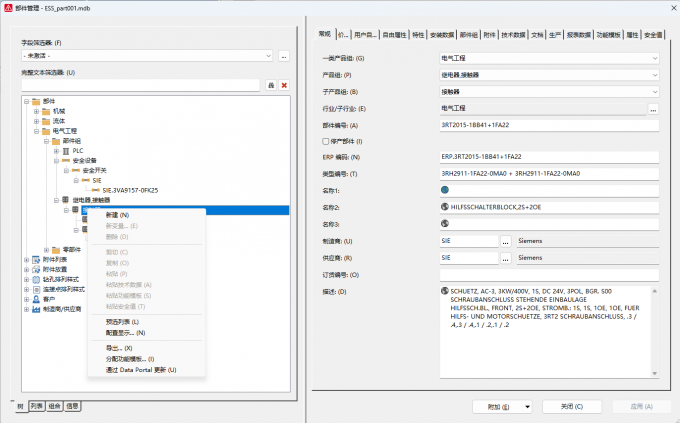Image resolution: width=680 pixels, height=423 pixels.
Task: Click the 客户 person icon
Action: [36, 299]
